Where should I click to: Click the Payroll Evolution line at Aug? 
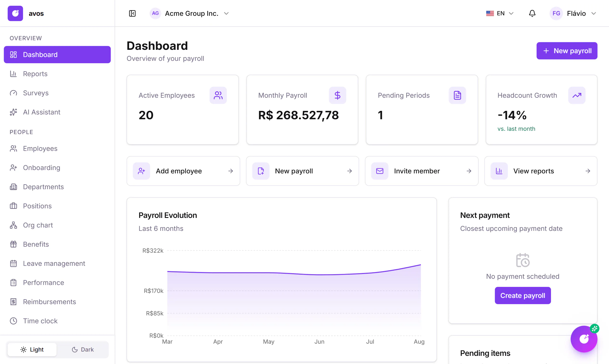click(x=420, y=265)
